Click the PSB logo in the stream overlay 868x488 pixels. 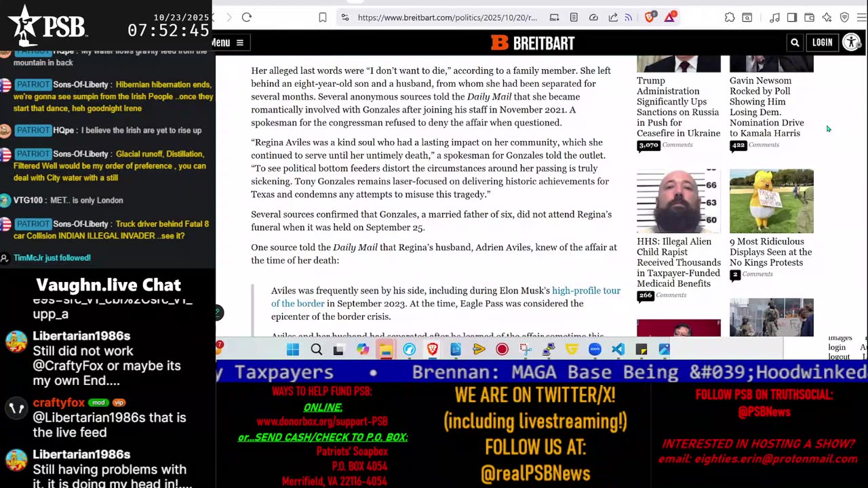[x=47, y=24]
